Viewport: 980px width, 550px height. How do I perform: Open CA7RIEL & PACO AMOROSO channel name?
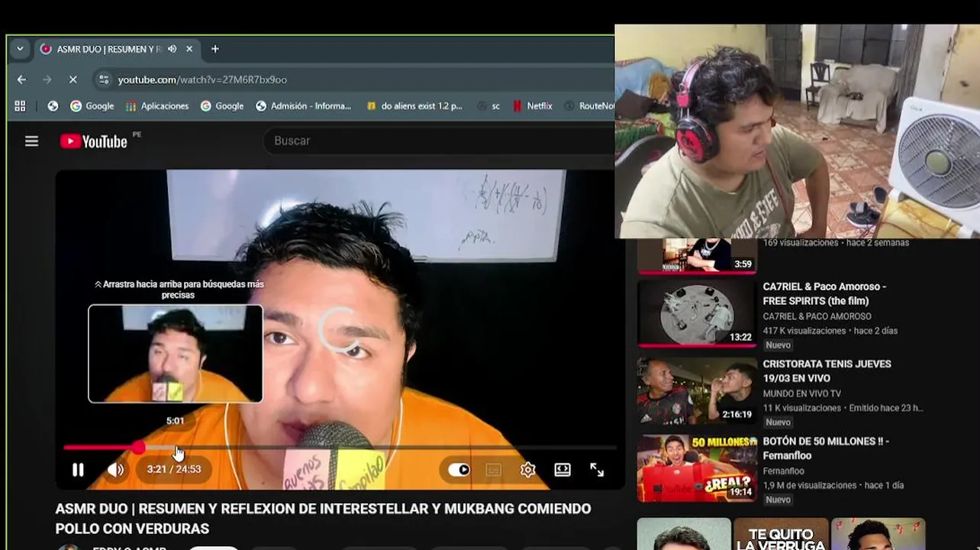click(817, 316)
